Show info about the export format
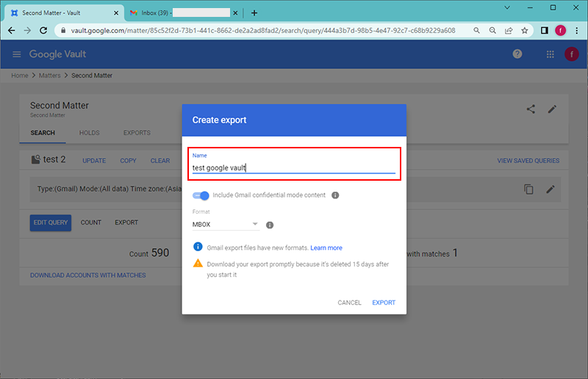The height and width of the screenshot is (379, 588). pyautogui.click(x=270, y=225)
